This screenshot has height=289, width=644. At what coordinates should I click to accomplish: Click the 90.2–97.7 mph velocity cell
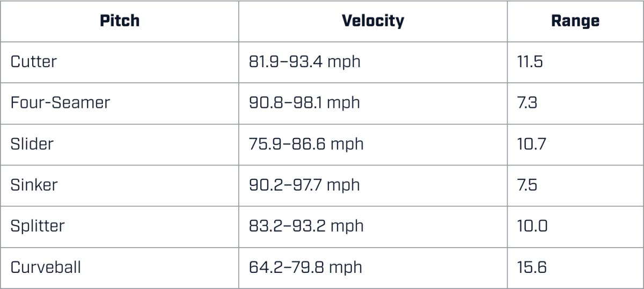point(304,185)
